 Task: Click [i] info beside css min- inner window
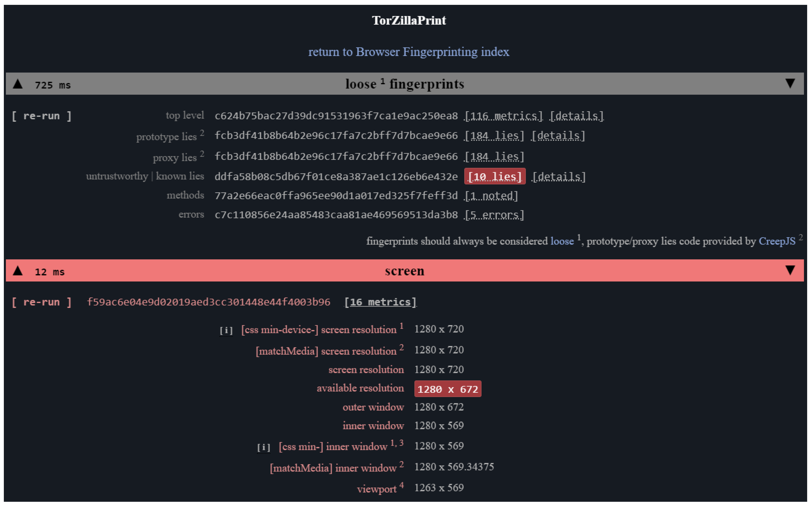pyautogui.click(x=263, y=447)
